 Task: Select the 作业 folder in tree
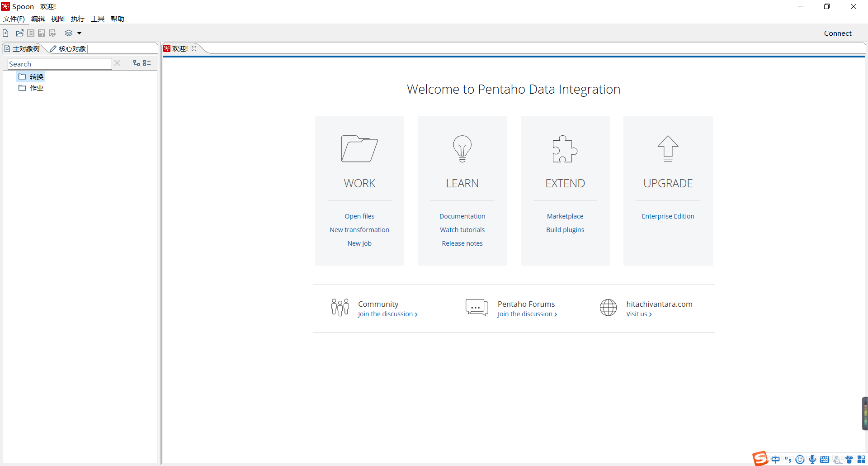pos(31,88)
